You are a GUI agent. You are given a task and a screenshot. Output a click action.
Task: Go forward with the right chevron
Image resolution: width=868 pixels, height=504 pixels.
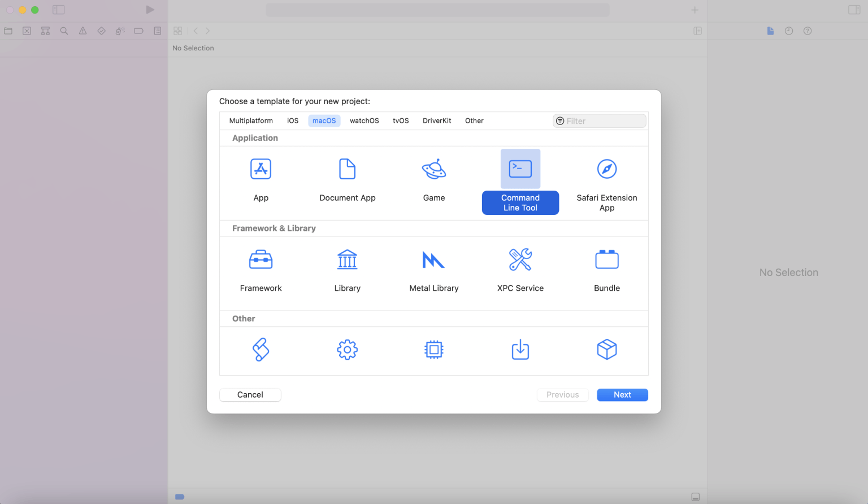tap(207, 31)
